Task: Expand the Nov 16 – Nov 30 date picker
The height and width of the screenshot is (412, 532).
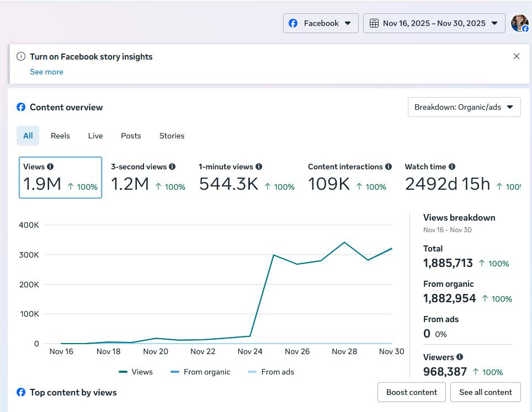Action: 434,23
